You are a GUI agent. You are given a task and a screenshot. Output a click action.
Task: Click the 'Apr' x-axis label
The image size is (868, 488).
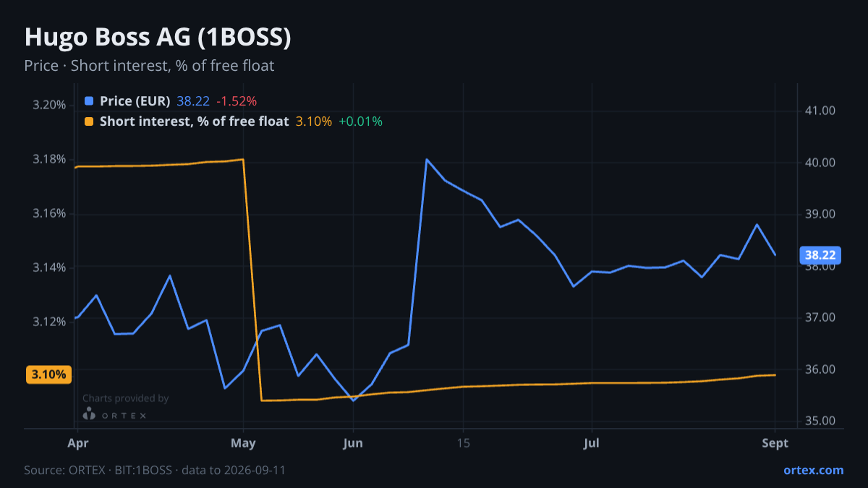tap(77, 443)
